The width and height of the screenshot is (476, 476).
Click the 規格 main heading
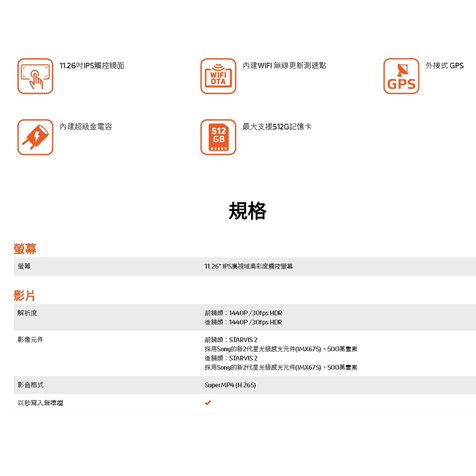(247, 210)
